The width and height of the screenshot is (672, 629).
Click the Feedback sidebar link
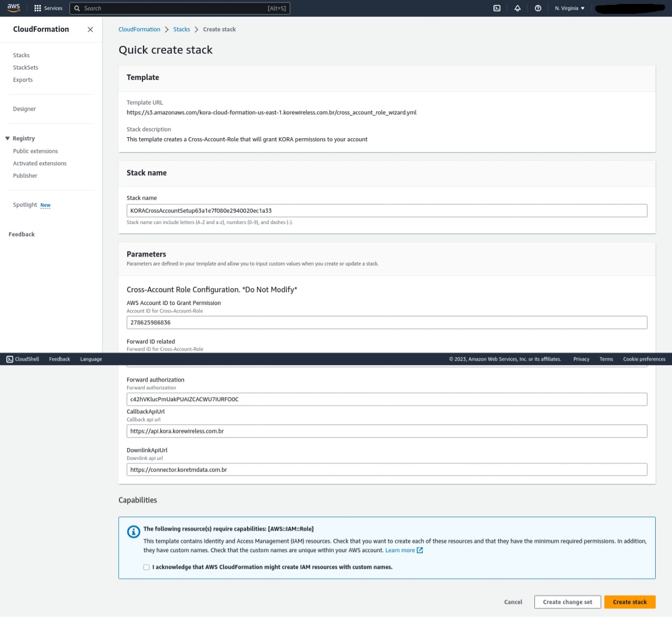click(22, 234)
